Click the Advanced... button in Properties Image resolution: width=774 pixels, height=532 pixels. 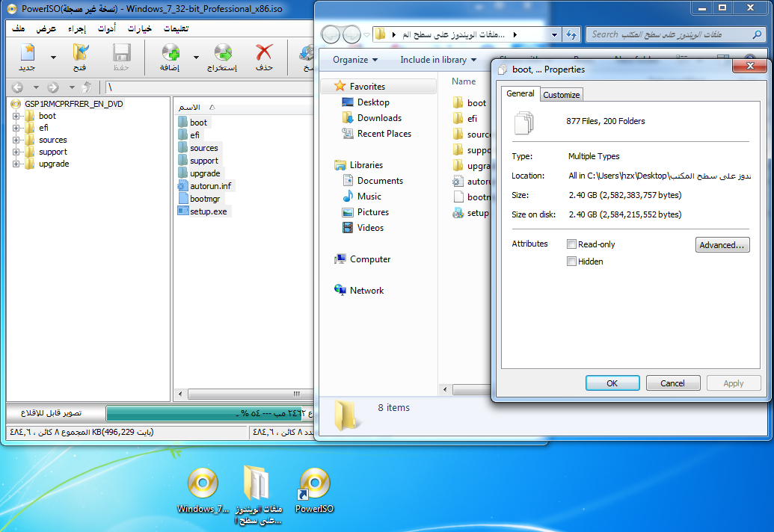click(x=722, y=244)
